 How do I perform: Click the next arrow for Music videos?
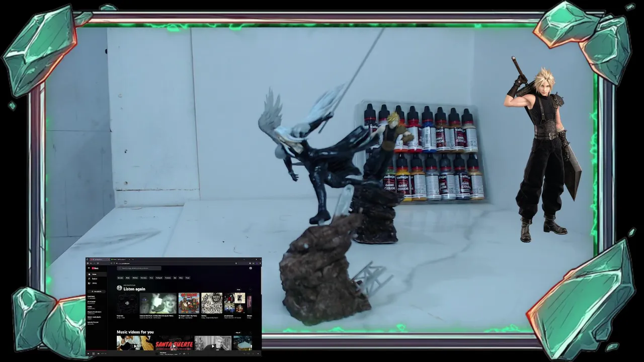(x=250, y=333)
